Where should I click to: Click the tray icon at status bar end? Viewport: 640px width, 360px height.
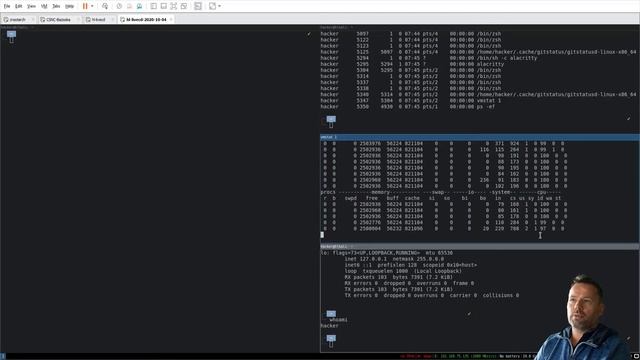tap(636, 356)
